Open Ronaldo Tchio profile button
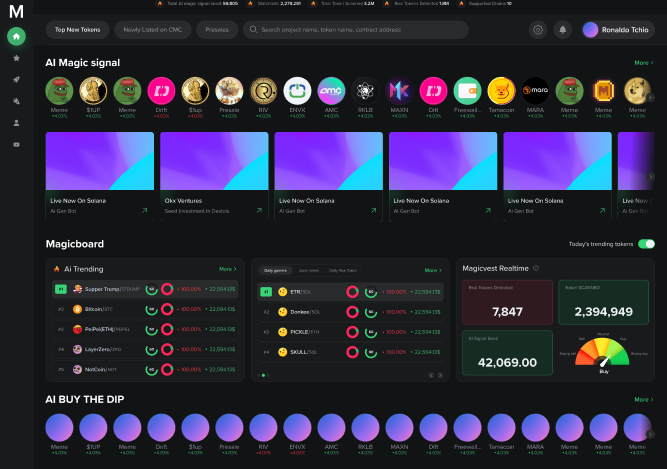667x469 pixels. coord(618,30)
